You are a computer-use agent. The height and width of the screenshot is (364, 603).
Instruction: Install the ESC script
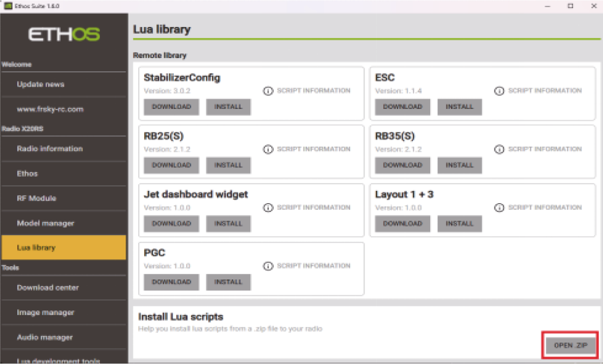[459, 107]
